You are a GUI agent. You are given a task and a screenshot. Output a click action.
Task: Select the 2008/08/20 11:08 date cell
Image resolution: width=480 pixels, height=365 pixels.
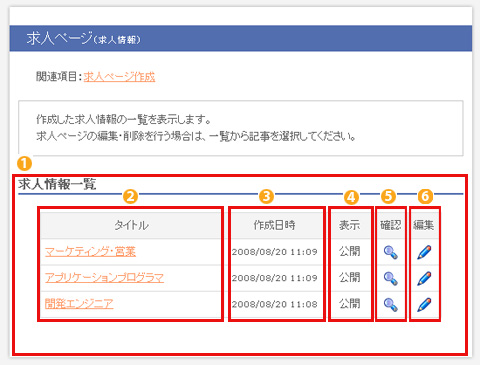(x=274, y=304)
